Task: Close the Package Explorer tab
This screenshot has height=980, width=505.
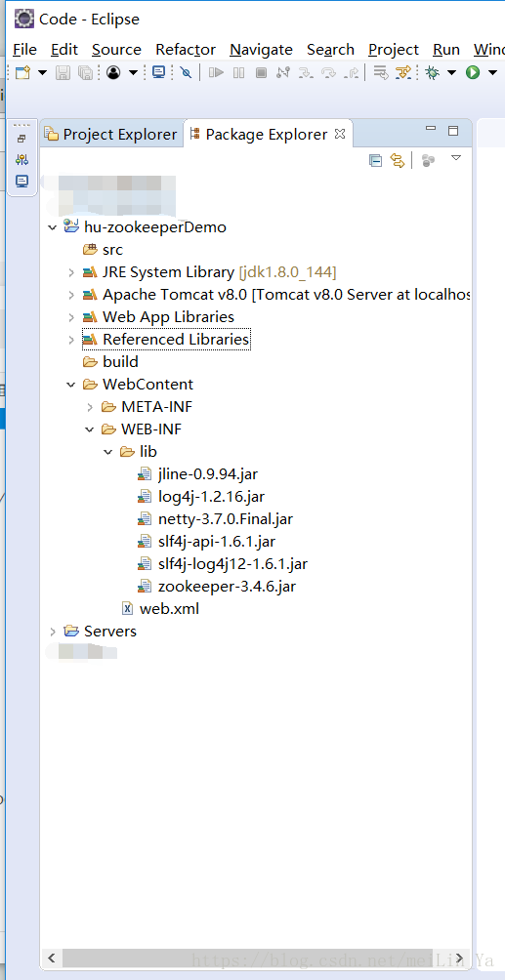Action: [340, 133]
